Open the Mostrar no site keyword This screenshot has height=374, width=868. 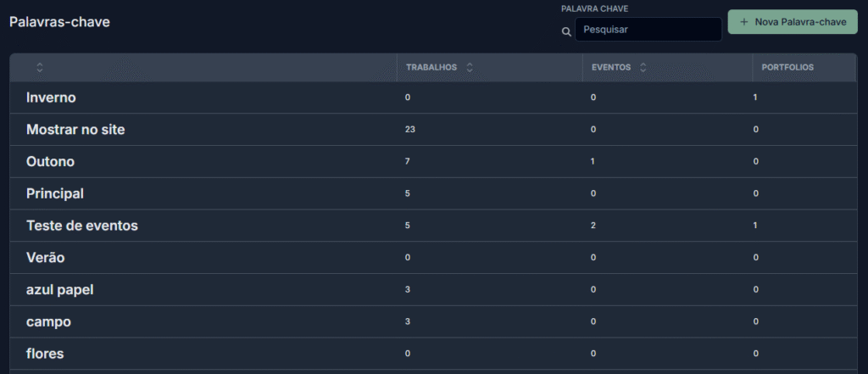click(75, 130)
